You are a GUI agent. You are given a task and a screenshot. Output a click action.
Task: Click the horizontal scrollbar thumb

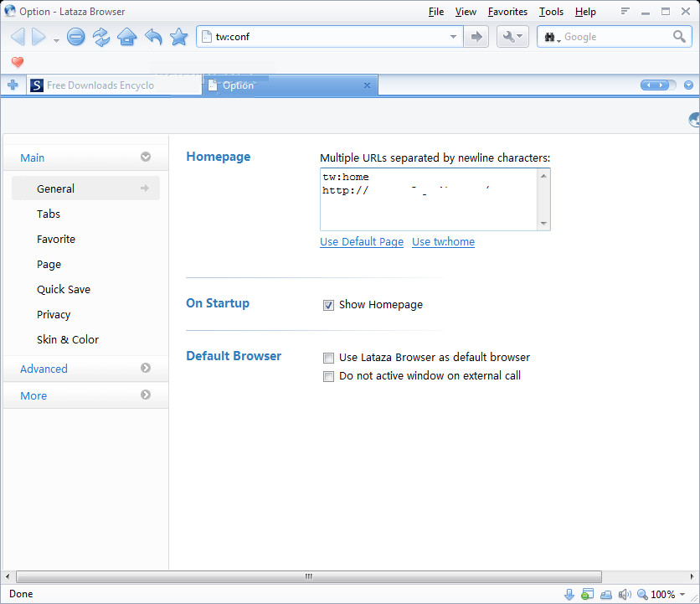[x=309, y=576]
